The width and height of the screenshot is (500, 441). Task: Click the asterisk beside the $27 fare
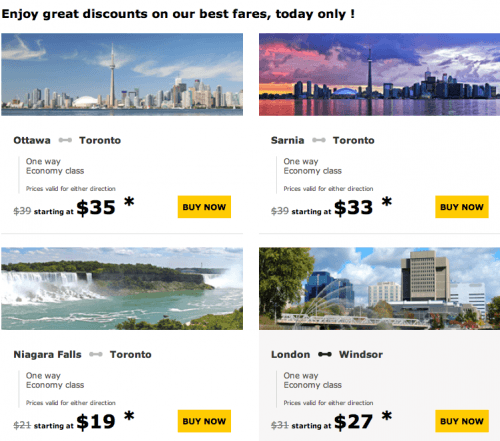click(387, 415)
